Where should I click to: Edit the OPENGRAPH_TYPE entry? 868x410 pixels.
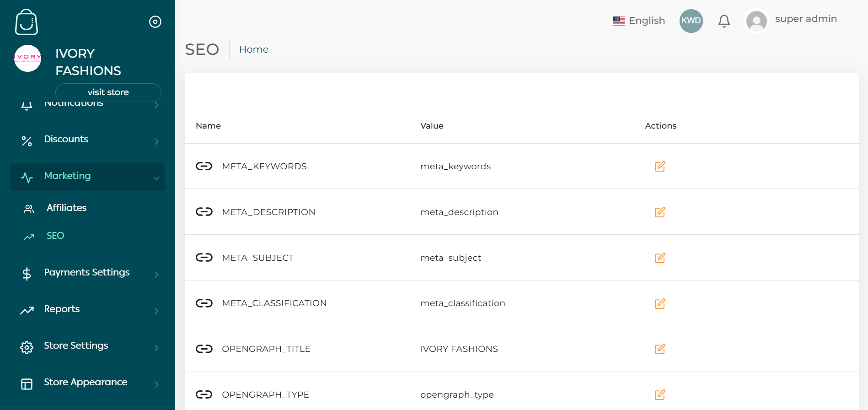pos(660,394)
